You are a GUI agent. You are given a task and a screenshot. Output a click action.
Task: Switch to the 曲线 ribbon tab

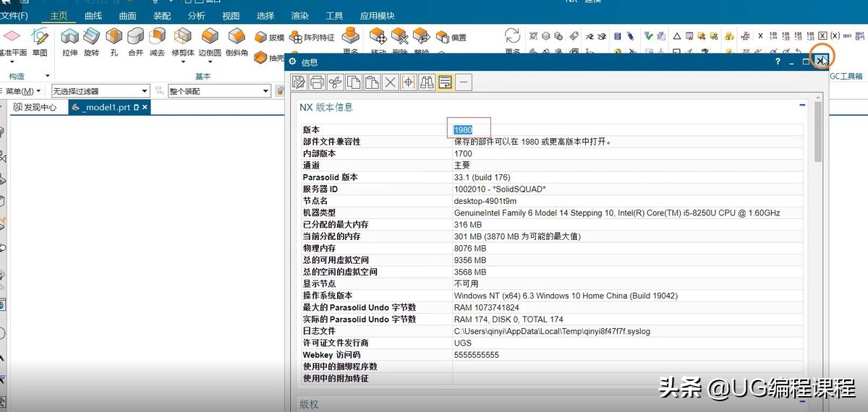point(93,15)
